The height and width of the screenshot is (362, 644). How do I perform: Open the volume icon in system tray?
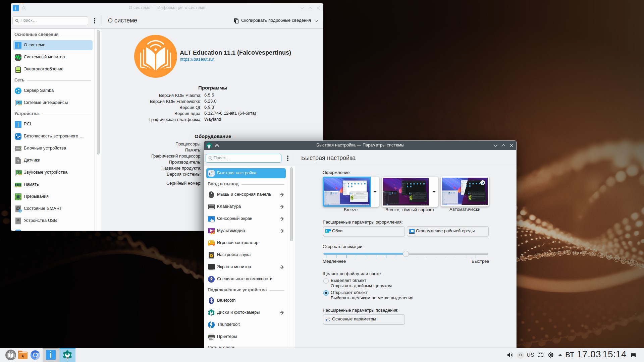[x=510, y=355]
